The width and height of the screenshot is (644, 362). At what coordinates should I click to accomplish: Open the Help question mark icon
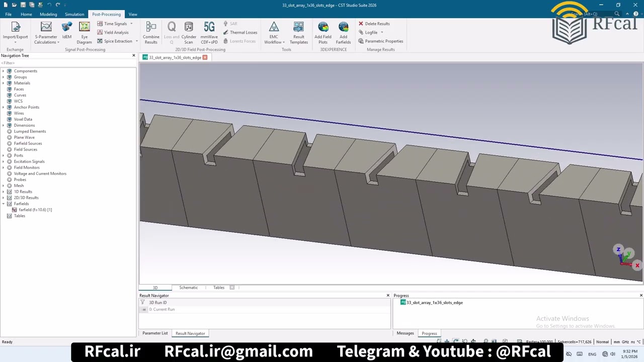pyautogui.click(x=635, y=14)
